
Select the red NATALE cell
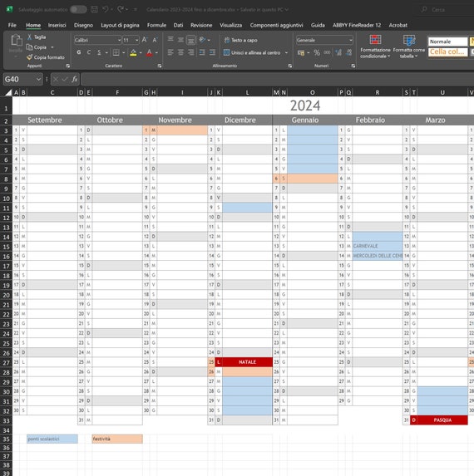[x=247, y=362]
